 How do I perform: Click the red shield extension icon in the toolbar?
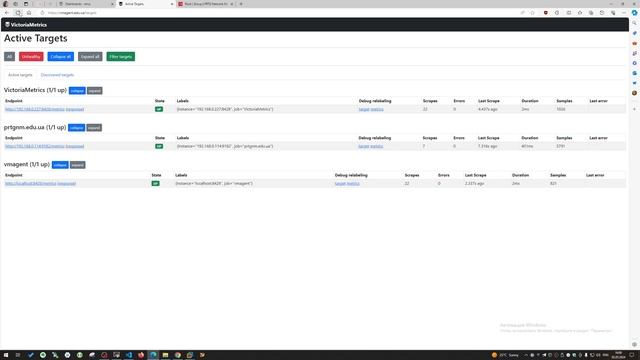point(546,13)
